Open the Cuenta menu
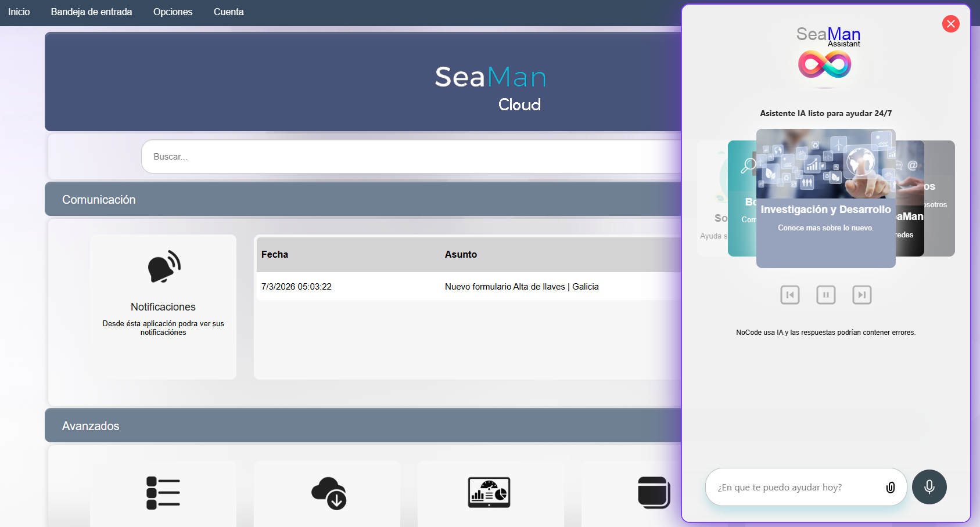This screenshot has height=527, width=980. click(228, 12)
